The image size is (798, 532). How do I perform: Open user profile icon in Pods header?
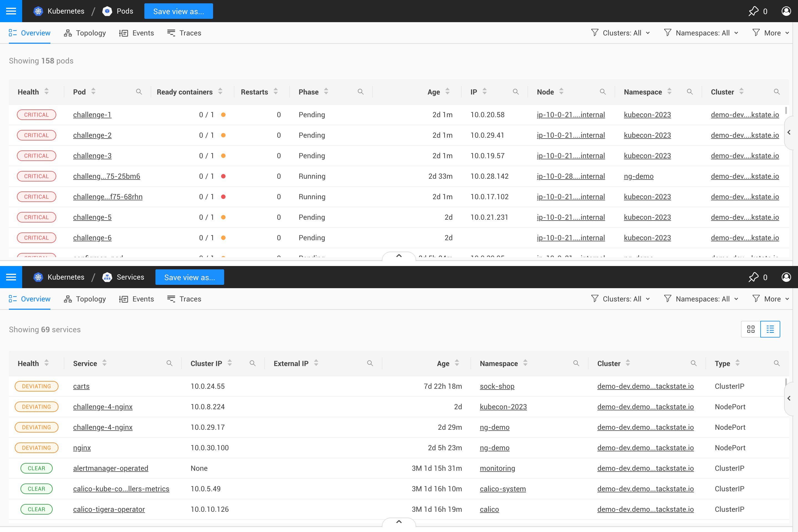coord(786,11)
